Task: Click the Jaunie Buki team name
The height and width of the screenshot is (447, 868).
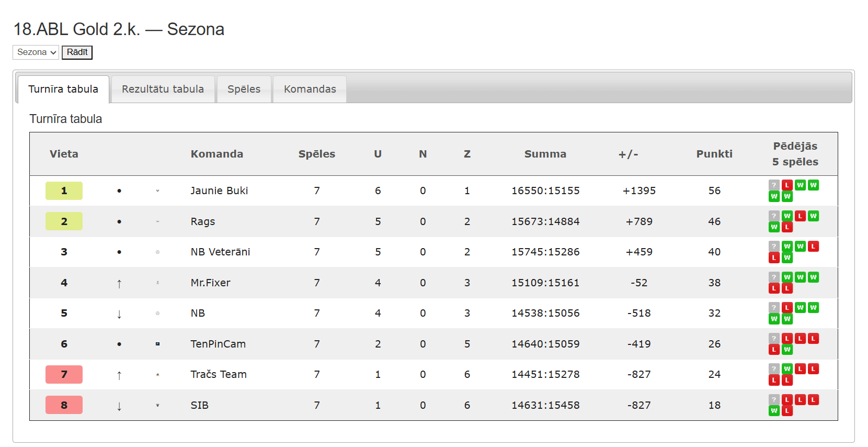Action: point(219,191)
